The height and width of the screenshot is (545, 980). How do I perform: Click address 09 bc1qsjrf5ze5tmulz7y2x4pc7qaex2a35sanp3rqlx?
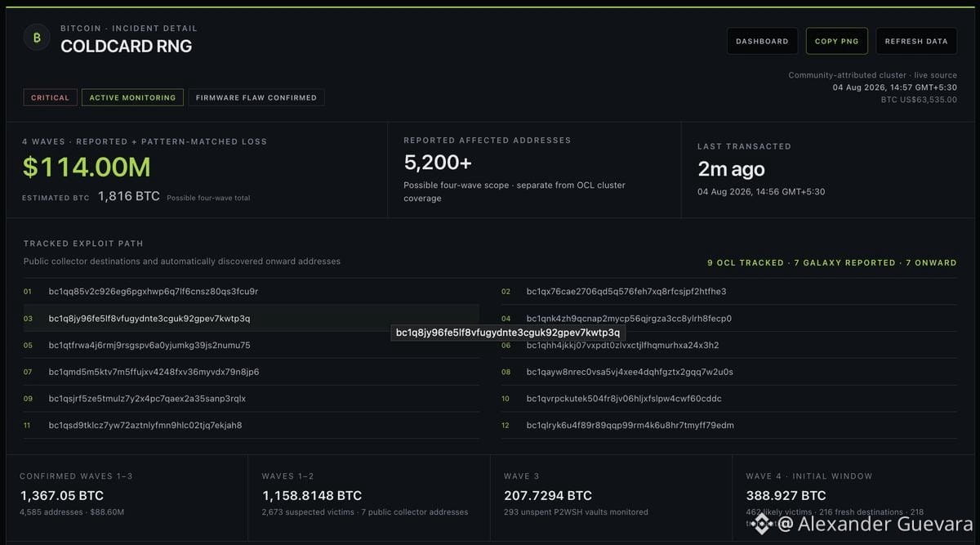tap(147, 399)
